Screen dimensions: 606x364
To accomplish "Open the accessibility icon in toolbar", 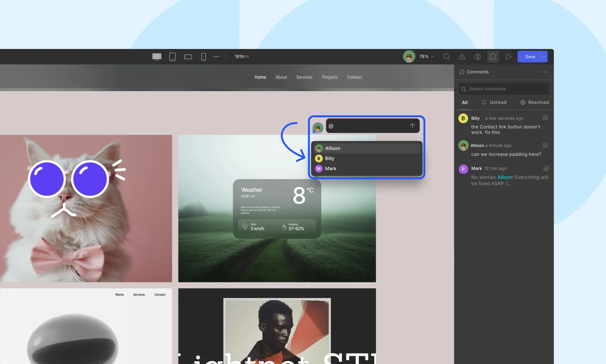I will [477, 56].
